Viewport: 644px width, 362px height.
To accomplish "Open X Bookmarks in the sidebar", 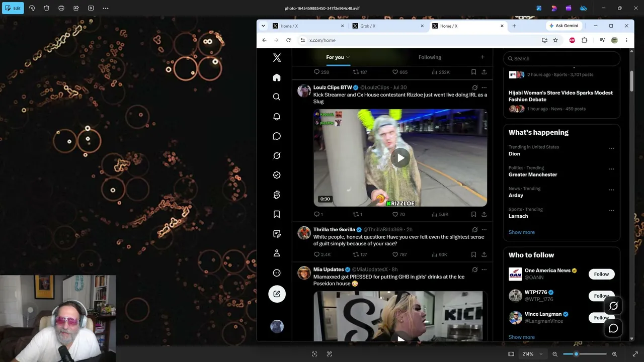I will click(x=277, y=214).
